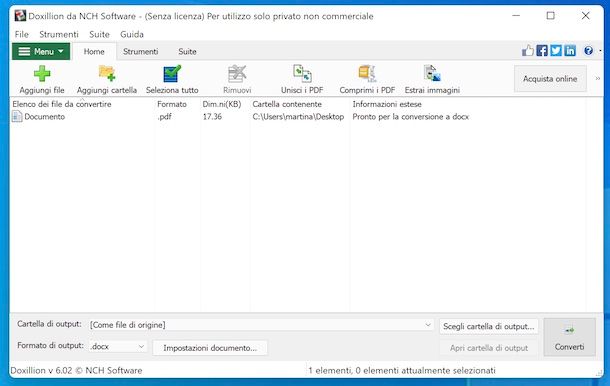Expand the Cartella di output dropdown
The image size is (610, 386).
point(428,325)
